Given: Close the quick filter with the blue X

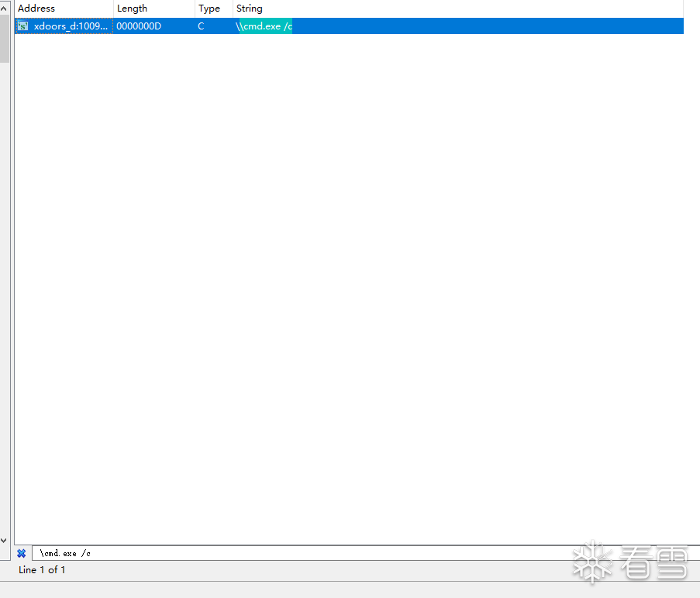Looking at the screenshot, I should click(x=22, y=553).
